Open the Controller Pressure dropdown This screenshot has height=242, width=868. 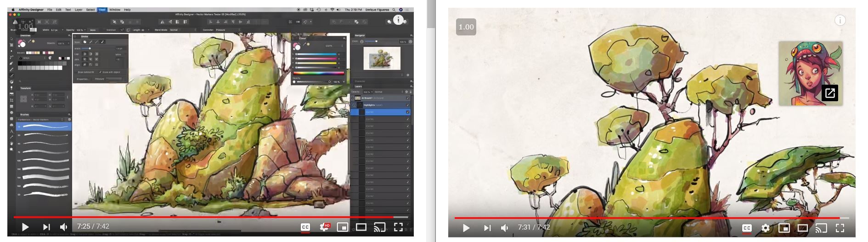(227, 30)
